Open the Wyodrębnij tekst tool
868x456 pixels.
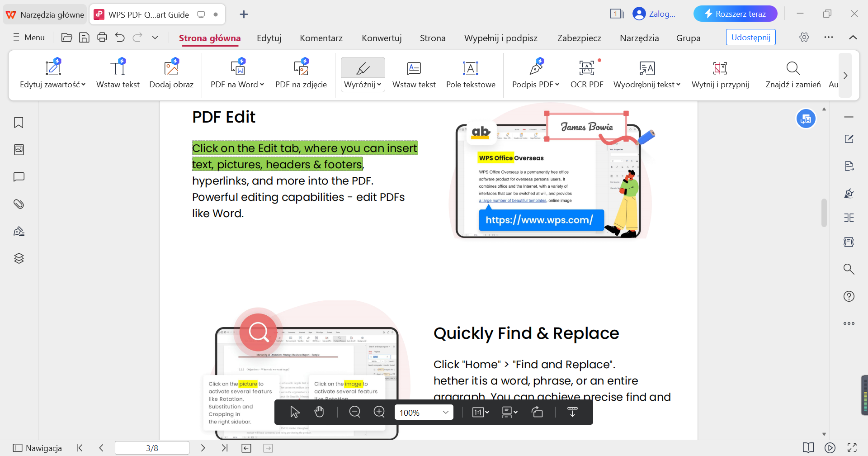click(x=647, y=73)
